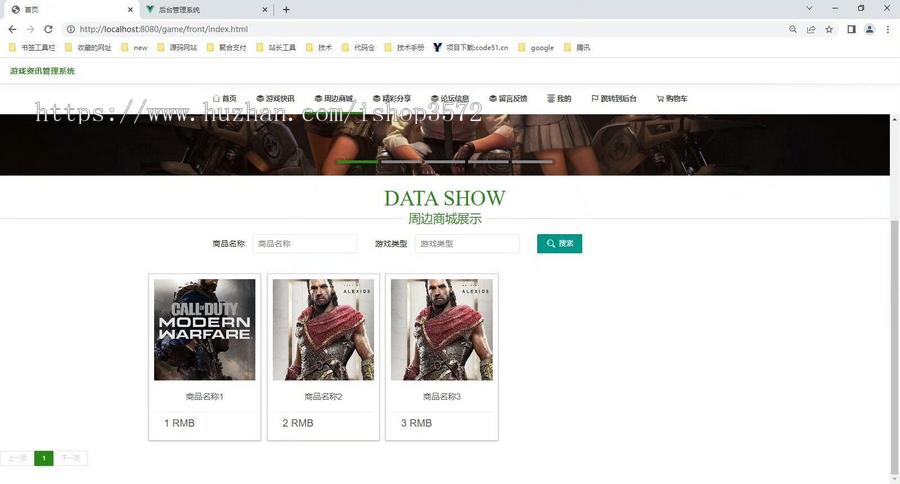The image size is (900, 484).
Task: Open the 技术 bookmark folder
Action: point(319,48)
